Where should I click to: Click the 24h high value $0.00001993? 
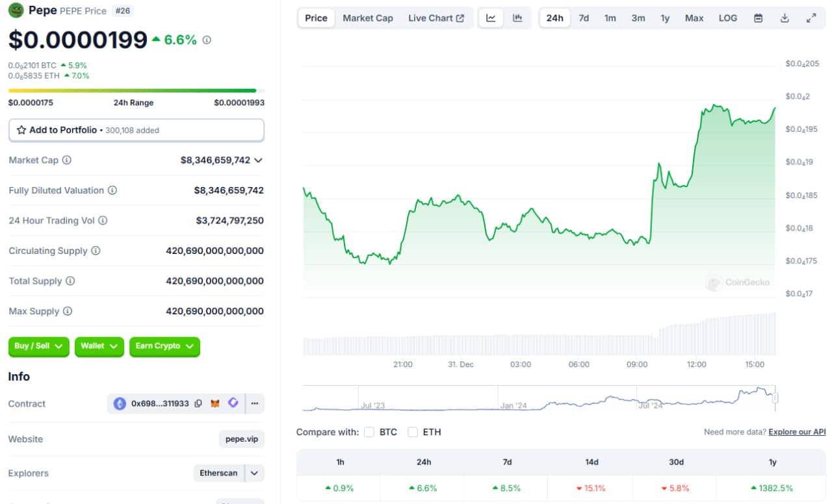(239, 103)
